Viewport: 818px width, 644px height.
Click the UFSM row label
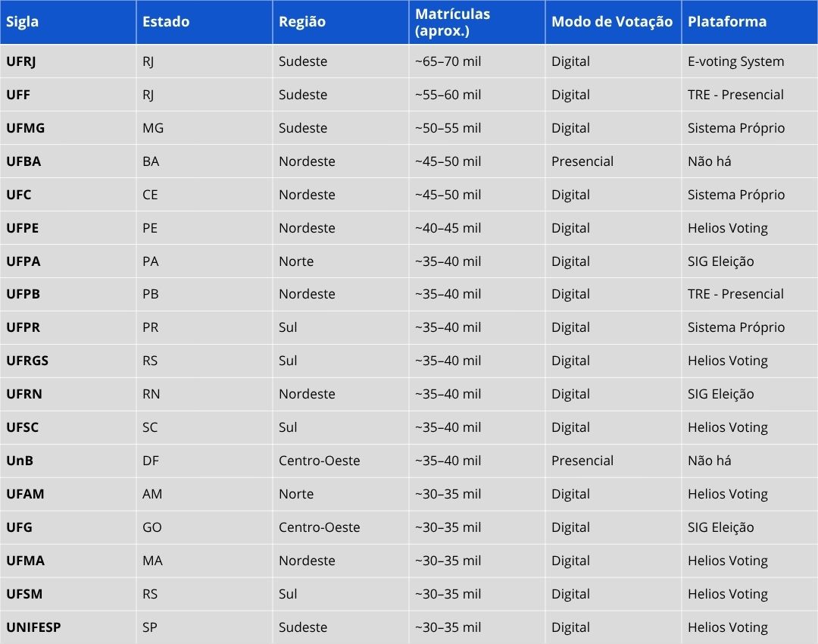[24, 594]
